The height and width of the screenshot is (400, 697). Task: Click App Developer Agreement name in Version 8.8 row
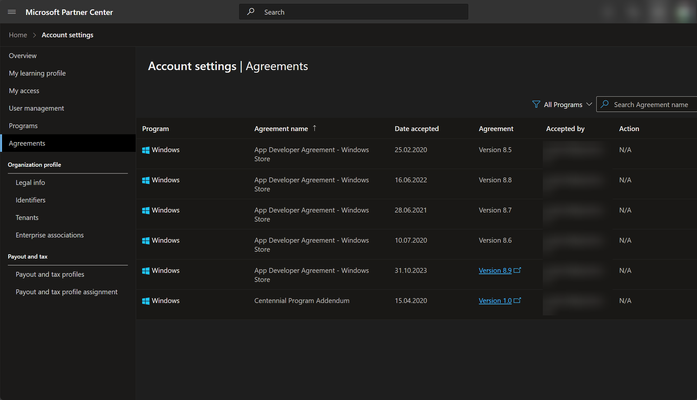(x=311, y=184)
